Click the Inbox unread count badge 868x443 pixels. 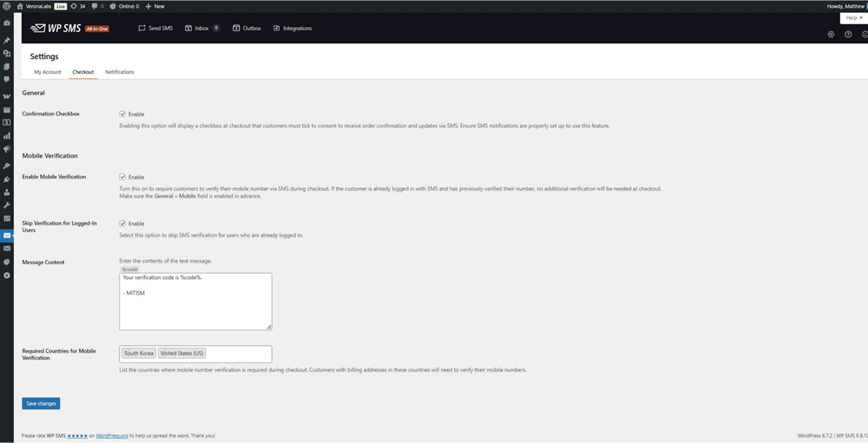click(216, 28)
